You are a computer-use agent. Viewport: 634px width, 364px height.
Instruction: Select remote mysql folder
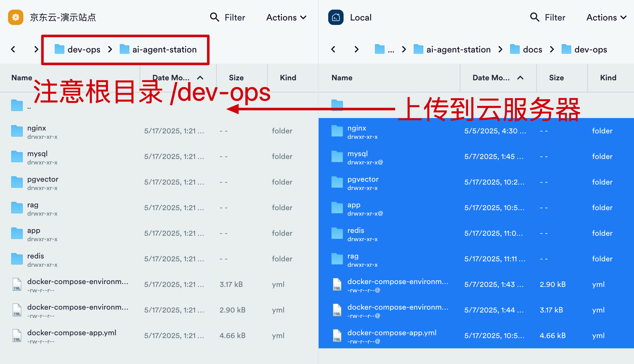[x=159, y=156]
